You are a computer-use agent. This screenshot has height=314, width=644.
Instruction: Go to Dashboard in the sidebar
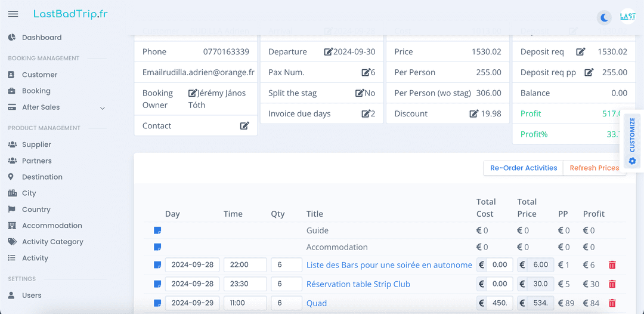42,38
